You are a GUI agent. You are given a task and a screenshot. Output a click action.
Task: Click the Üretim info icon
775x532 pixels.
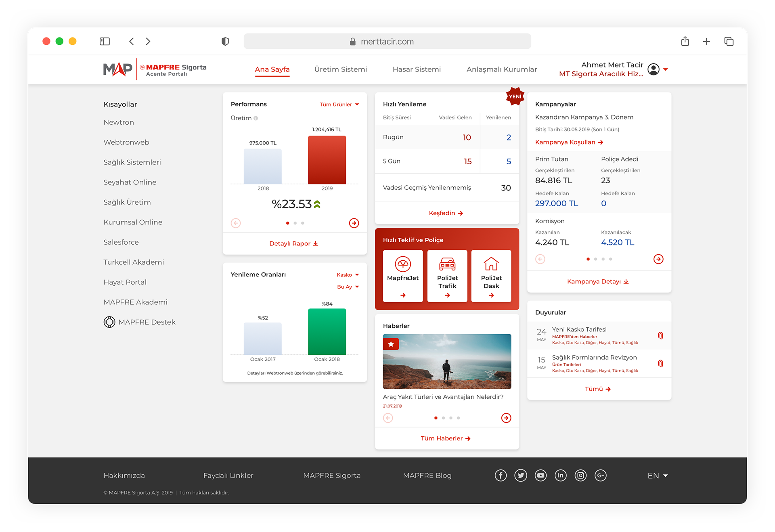256,118
